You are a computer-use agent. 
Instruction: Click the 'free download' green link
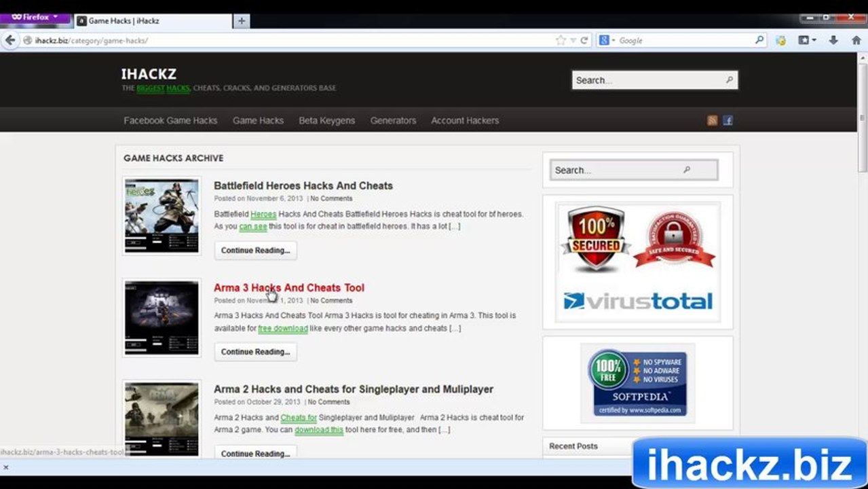click(x=283, y=329)
